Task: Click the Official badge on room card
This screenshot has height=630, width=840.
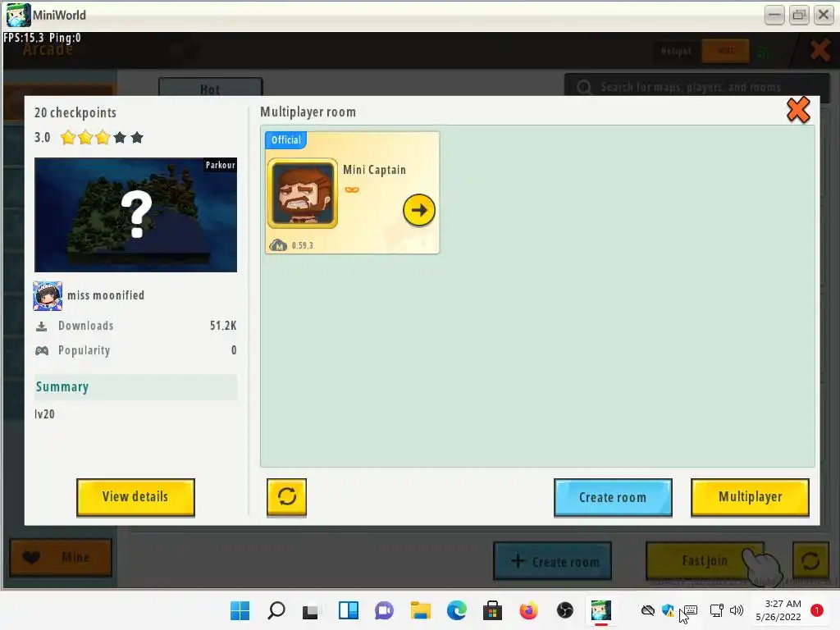Action: pos(286,139)
